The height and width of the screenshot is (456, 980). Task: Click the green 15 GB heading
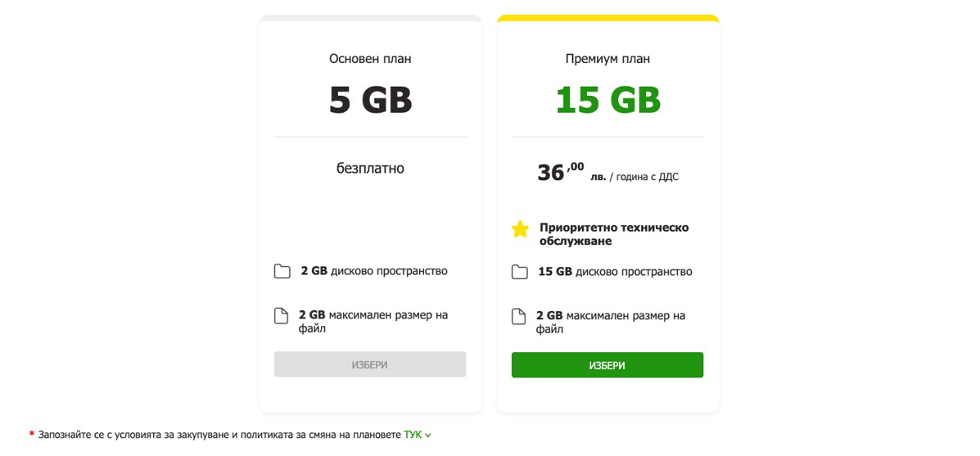[608, 100]
